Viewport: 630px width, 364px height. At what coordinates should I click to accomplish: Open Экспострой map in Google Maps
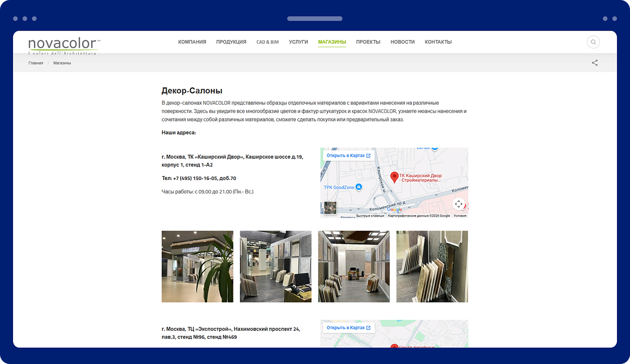[x=348, y=327]
